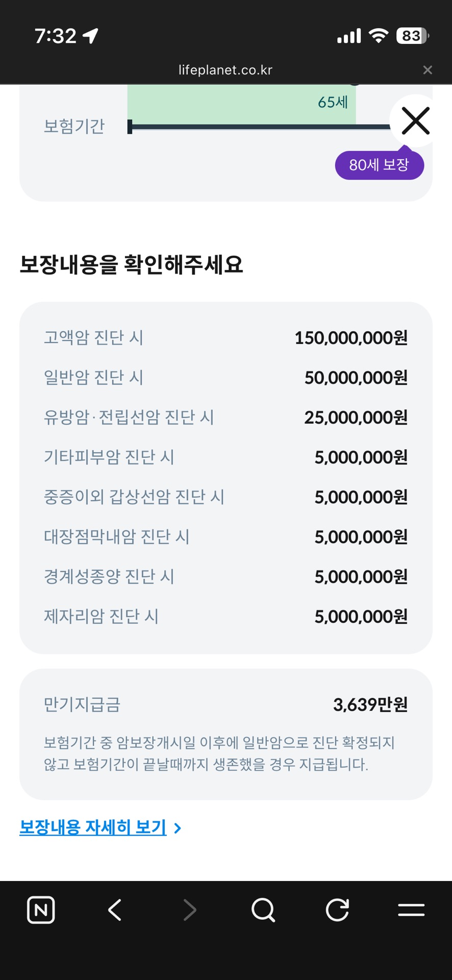Tap the purple 80세 보장 badge
This screenshot has height=980, width=452.
pyautogui.click(x=379, y=165)
